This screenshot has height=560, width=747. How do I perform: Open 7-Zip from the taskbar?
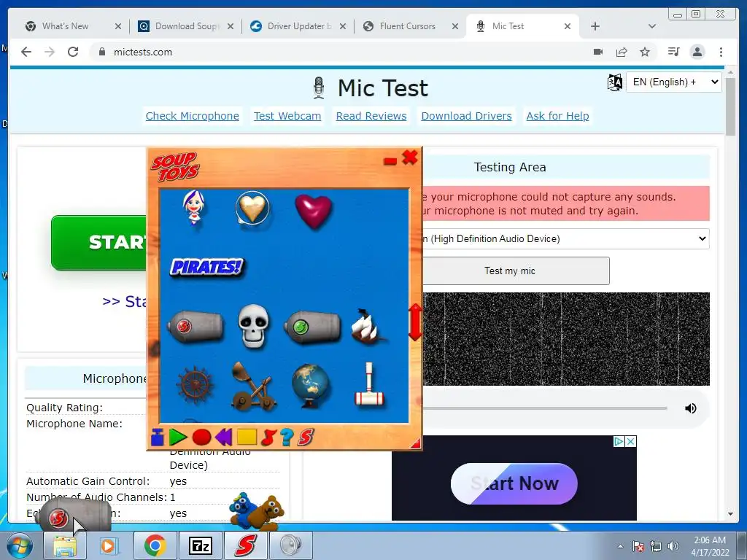tap(200, 545)
